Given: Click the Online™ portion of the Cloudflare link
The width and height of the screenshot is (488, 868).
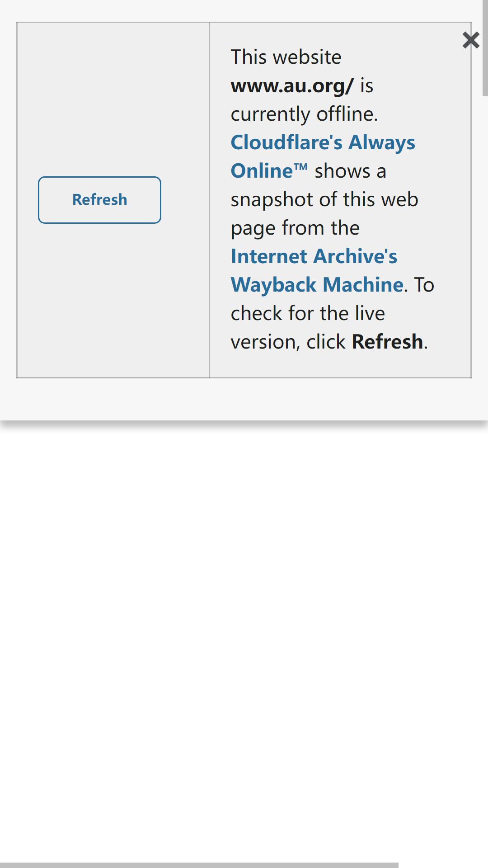Looking at the screenshot, I should pos(269,171).
